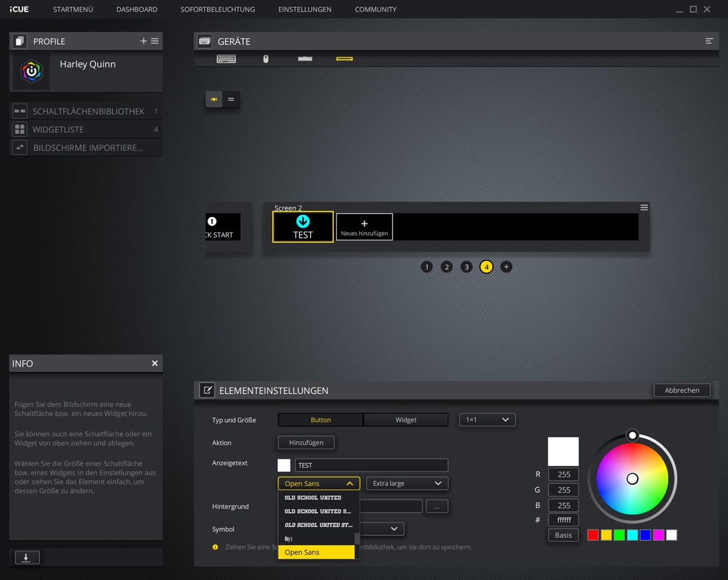Viewport: 728px width, 580px height.
Task: Click the Elementeinstellungen edit icon
Action: tap(207, 390)
